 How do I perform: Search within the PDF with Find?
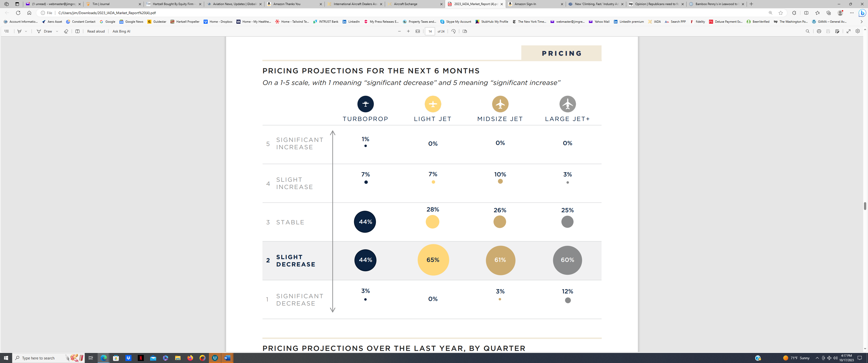tap(807, 31)
